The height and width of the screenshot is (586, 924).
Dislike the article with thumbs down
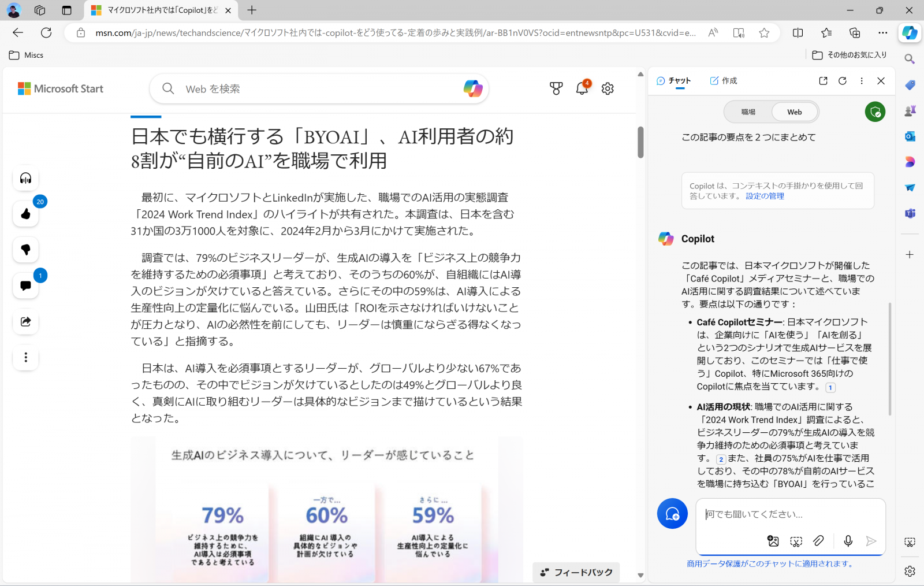tap(25, 250)
